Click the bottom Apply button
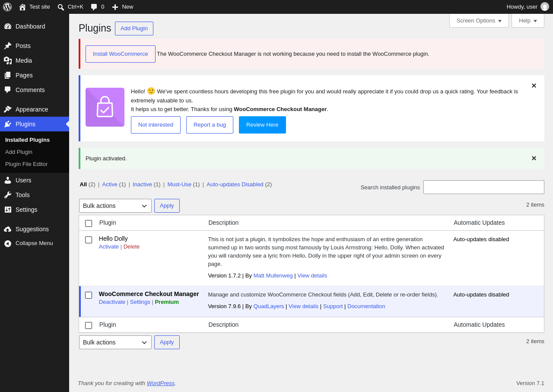 coord(167,342)
